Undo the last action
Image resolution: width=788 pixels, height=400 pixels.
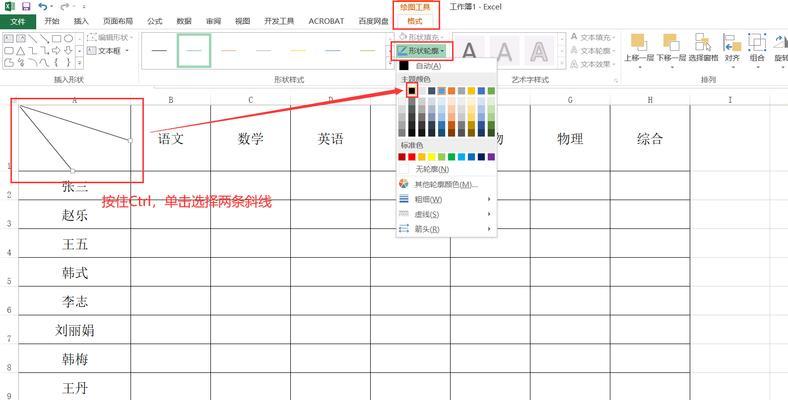(x=42, y=7)
